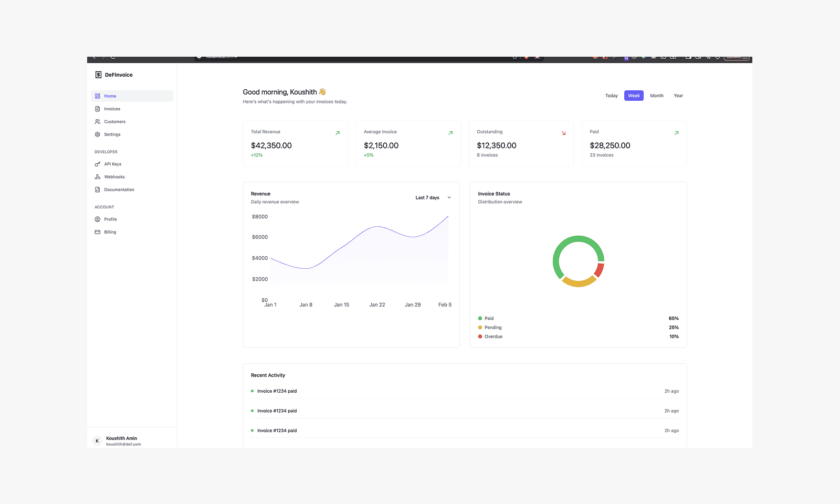Screen dimensions: 840x504
Task: Click the Total Revenue trend arrow
Action: point(337,133)
